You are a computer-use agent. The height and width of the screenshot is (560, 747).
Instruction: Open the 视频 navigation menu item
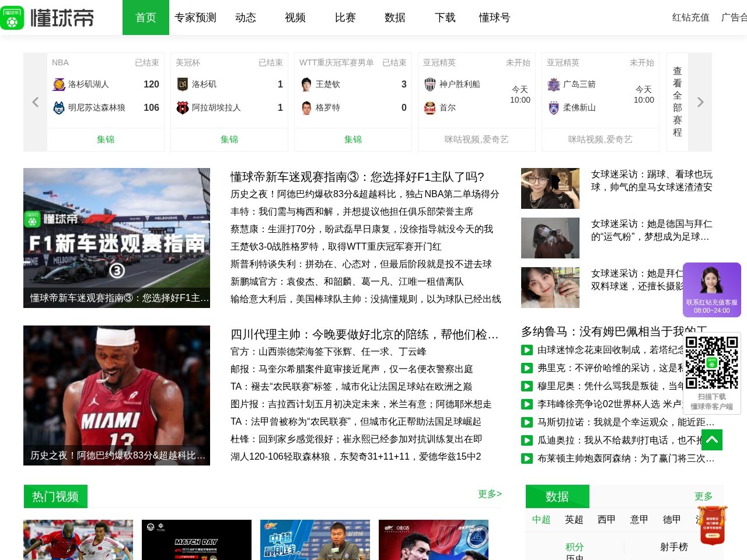295,17
